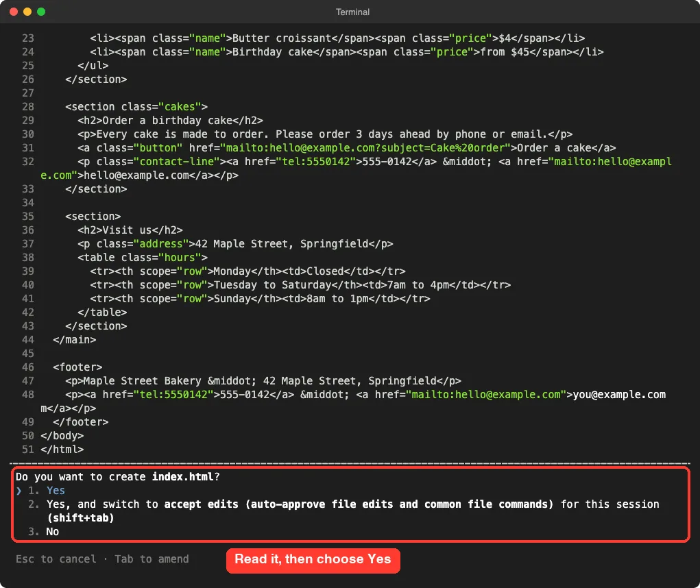Click the Tuesday to Saturday 7am to 4pm row
Image resolution: width=700 pixels, height=588 pixels.
click(300, 284)
